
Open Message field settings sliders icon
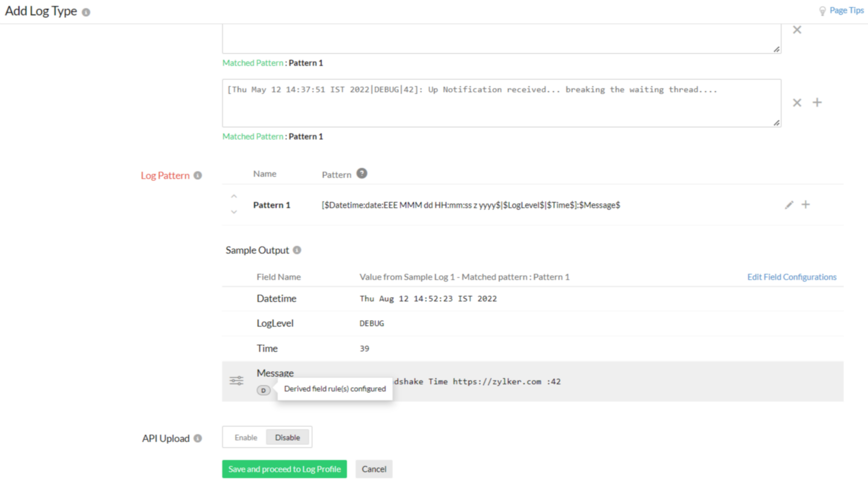point(237,381)
